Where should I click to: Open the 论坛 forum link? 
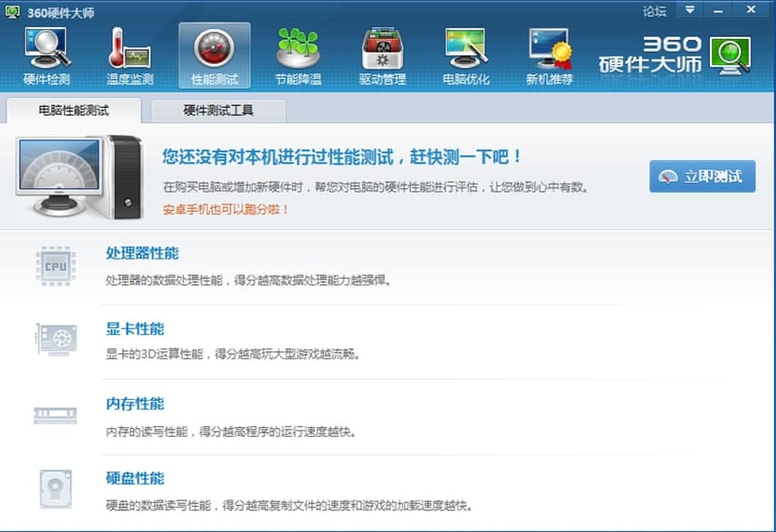point(655,11)
